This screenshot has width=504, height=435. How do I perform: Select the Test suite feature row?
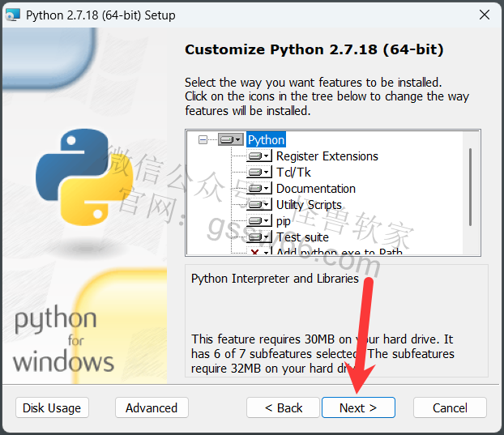(x=302, y=237)
